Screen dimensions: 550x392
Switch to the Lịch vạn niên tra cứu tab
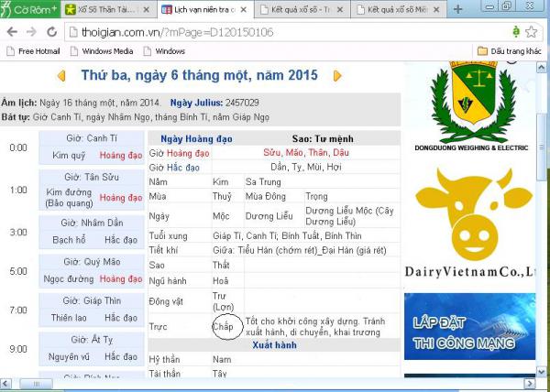[204, 10]
